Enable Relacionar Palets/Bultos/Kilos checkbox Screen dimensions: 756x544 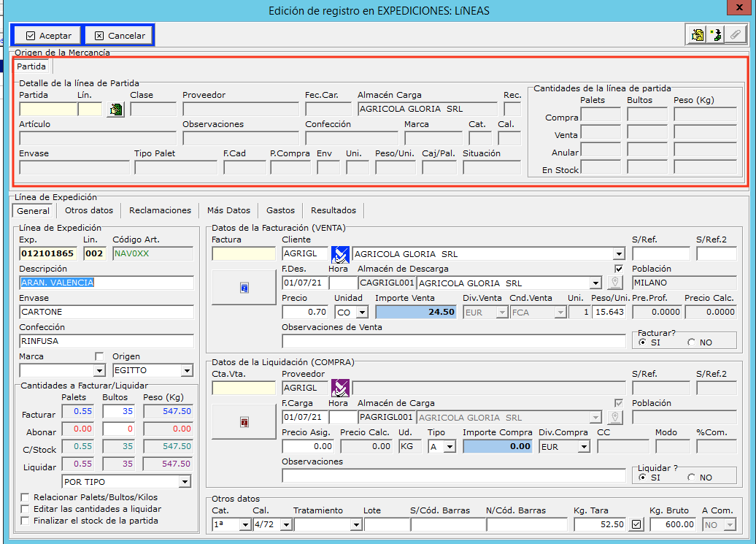pyautogui.click(x=26, y=497)
